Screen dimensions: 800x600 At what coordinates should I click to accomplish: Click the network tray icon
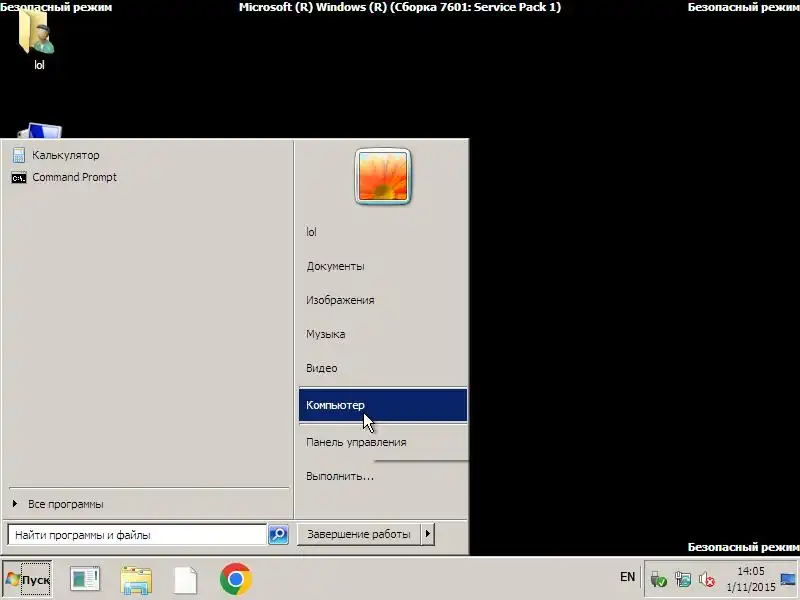pos(683,580)
